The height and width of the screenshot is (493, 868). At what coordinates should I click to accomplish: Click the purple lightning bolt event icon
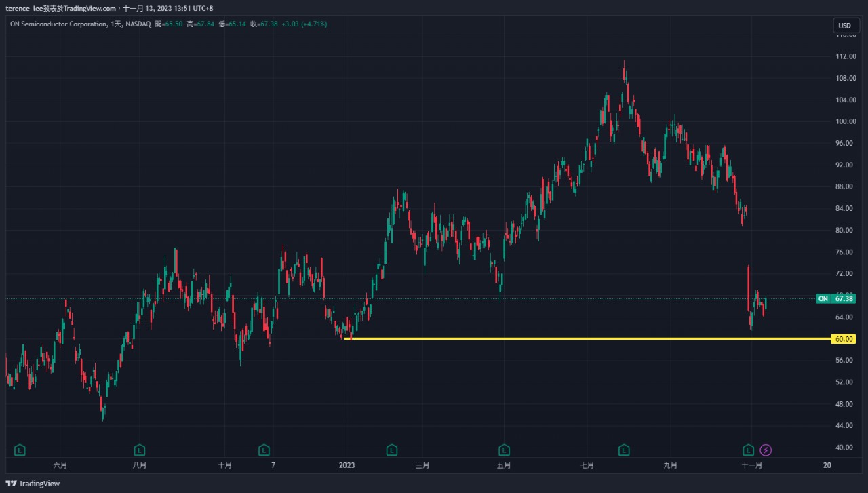point(766,450)
